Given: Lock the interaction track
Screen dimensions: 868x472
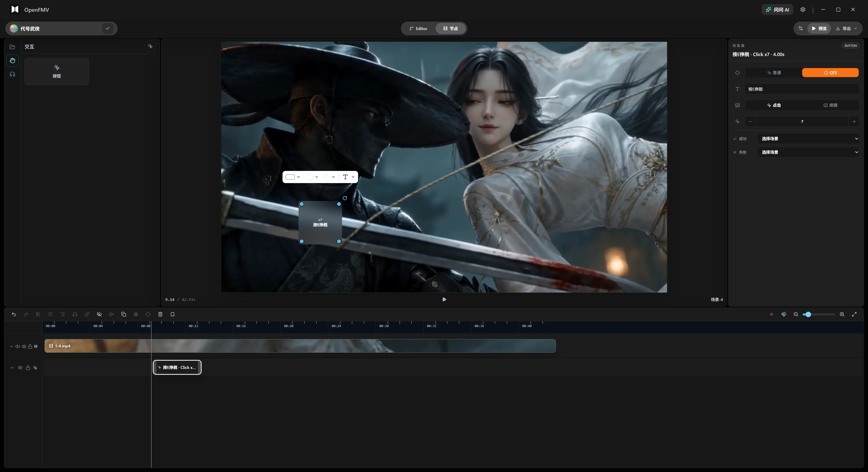Looking at the screenshot, I should coord(28,368).
